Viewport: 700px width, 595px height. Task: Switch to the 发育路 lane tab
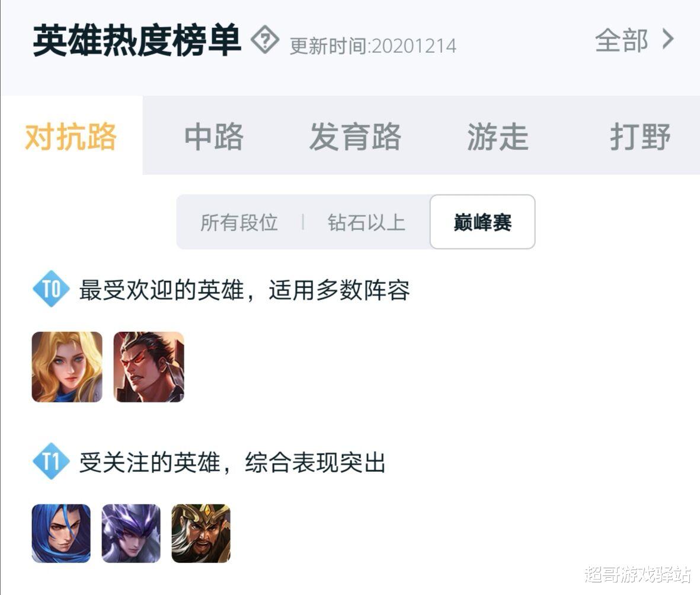click(356, 136)
